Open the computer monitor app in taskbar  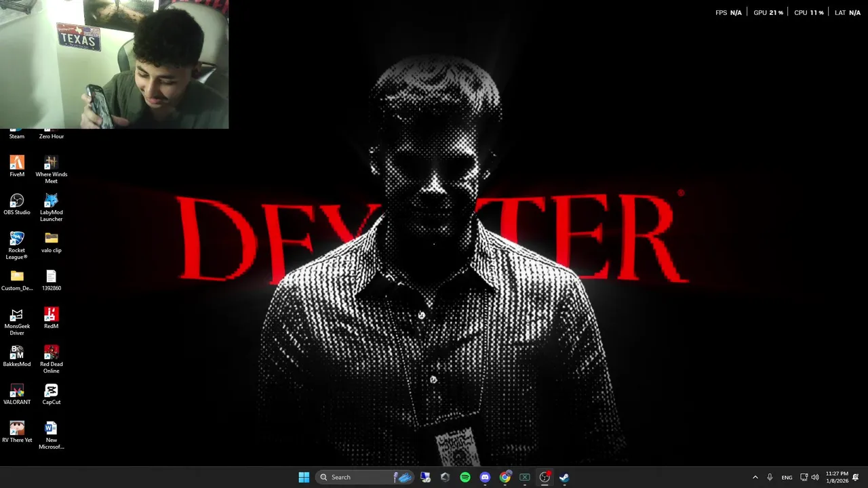pyautogui.click(x=425, y=477)
